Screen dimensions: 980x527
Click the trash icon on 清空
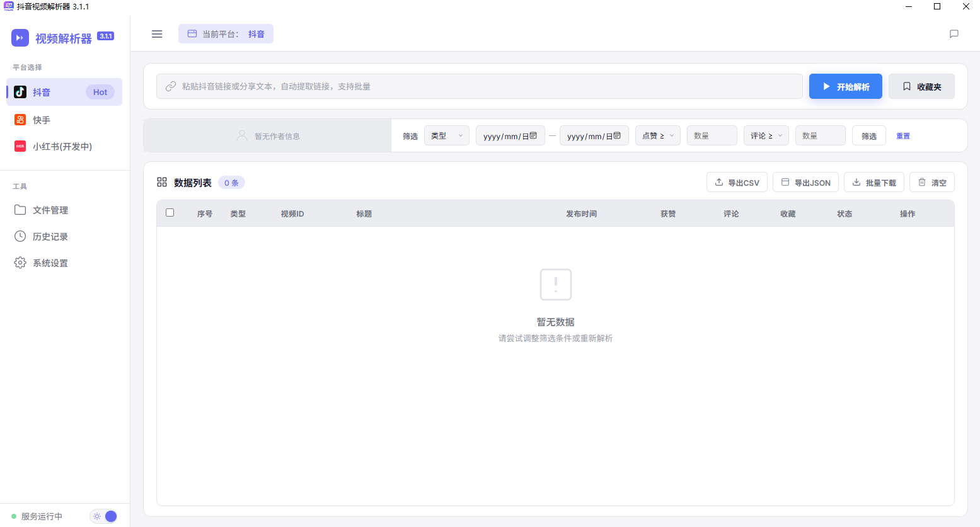coord(922,182)
